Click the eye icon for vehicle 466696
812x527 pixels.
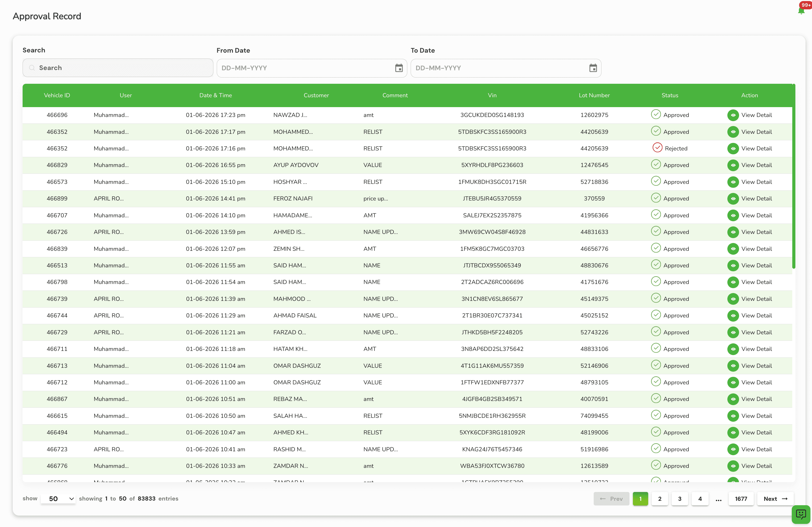click(x=733, y=115)
